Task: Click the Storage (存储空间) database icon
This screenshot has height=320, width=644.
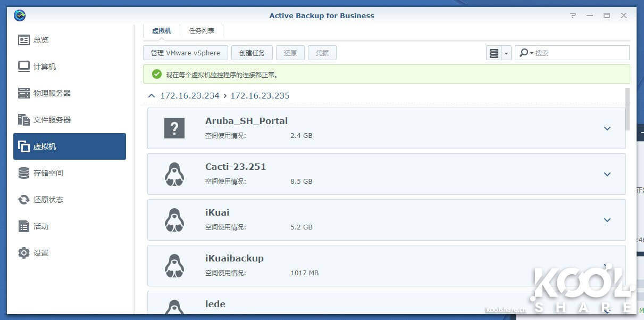Action: point(24,173)
